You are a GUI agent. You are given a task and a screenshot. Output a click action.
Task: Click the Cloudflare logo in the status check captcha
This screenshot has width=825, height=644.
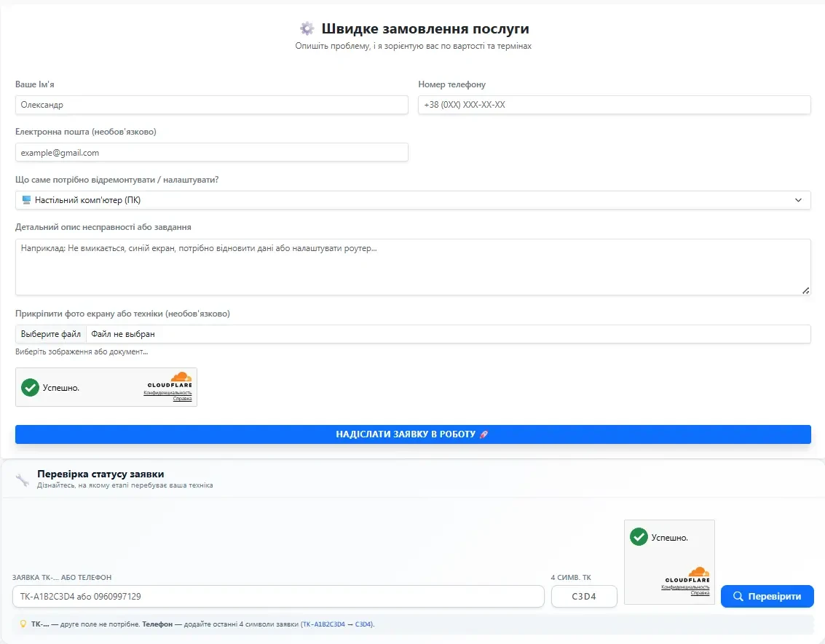[687, 575]
